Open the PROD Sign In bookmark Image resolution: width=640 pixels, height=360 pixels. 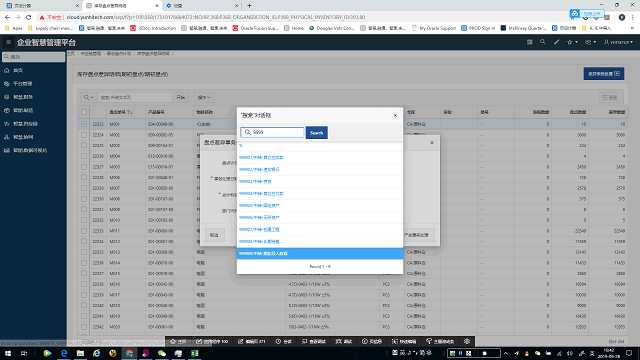pyautogui.click(x=478, y=28)
